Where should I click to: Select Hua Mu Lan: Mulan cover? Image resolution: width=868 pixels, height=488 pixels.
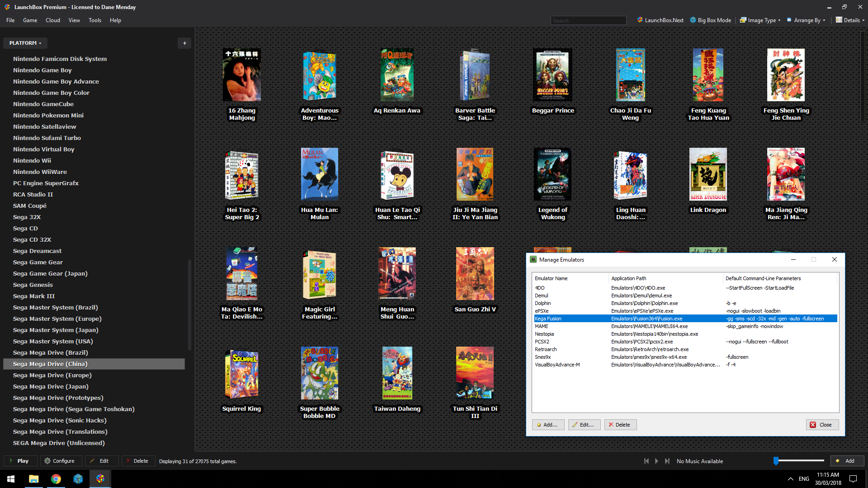(x=320, y=174)
